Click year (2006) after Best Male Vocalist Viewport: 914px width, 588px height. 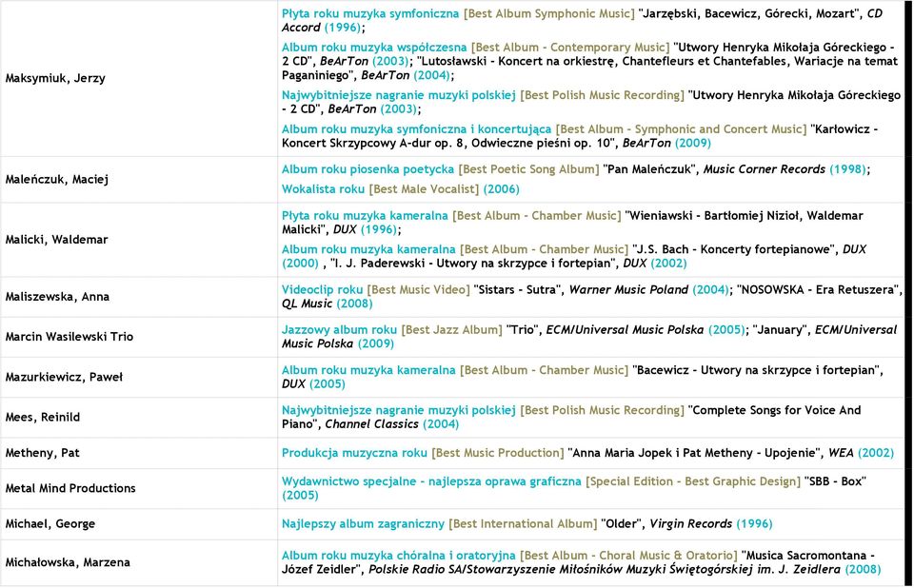pyautogui.click(x=502, y=188)
